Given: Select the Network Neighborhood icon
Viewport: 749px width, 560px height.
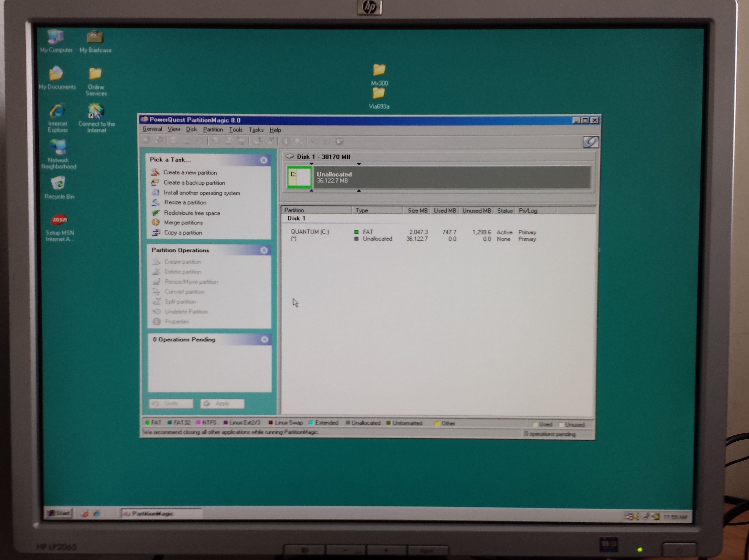Looking at the screenshot, I should pos(59,154).
